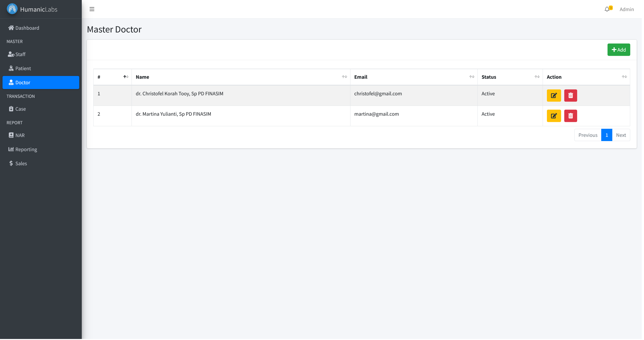Open the Admin user menu
The height and width of the screenshot is (340, 644).
tap(626, 9)
